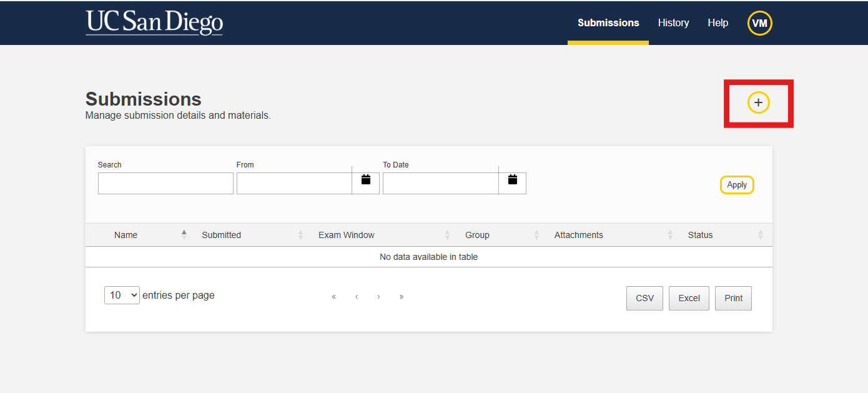This screenshot has height=393, width=868.
Task: Open the From date calendar icon
Action: (x=366, y=180)
